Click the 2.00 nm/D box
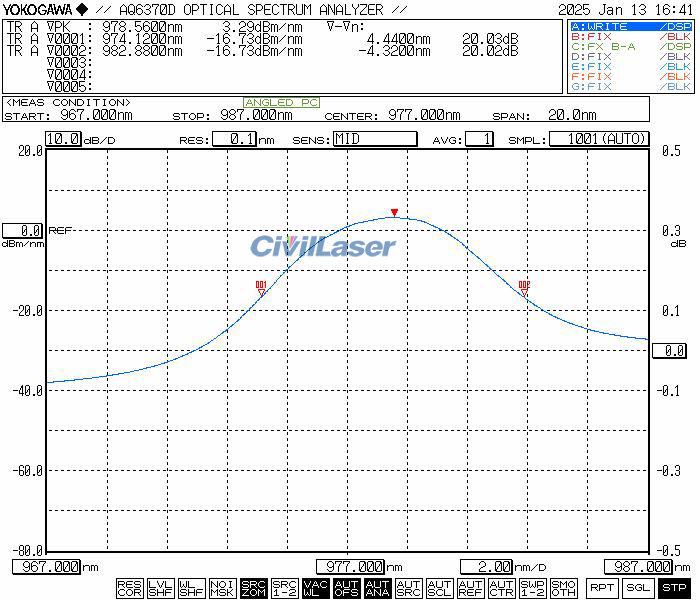 pyautogui.click(x=487, y=567)
